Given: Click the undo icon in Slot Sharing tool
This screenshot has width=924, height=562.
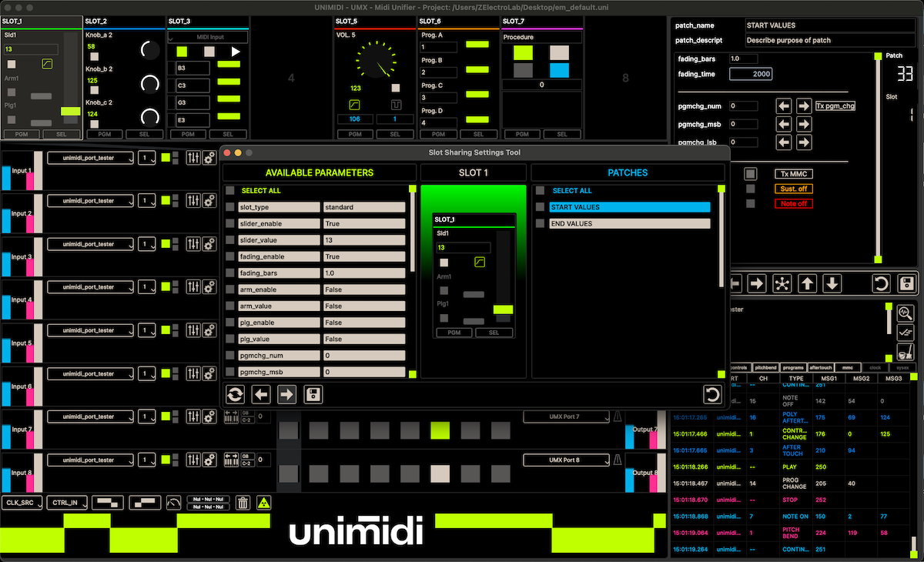Looking at the screenshot, I should click(x=713, y=395).
